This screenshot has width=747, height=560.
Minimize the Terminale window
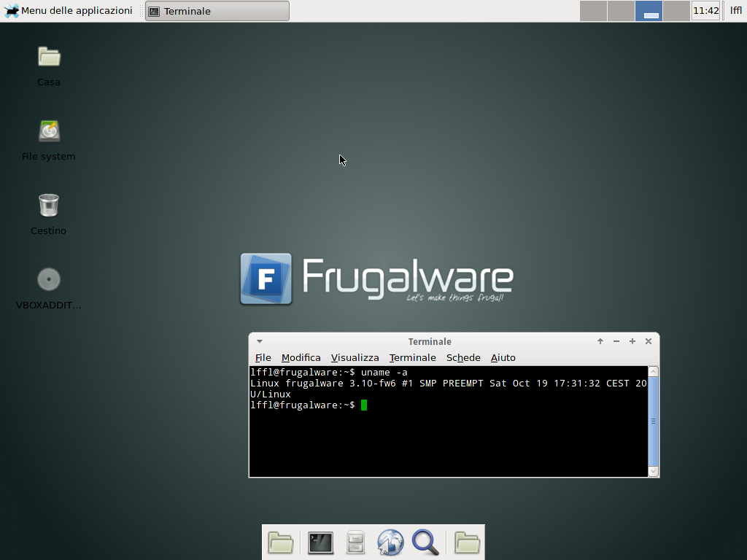click(x=616, y=341)
